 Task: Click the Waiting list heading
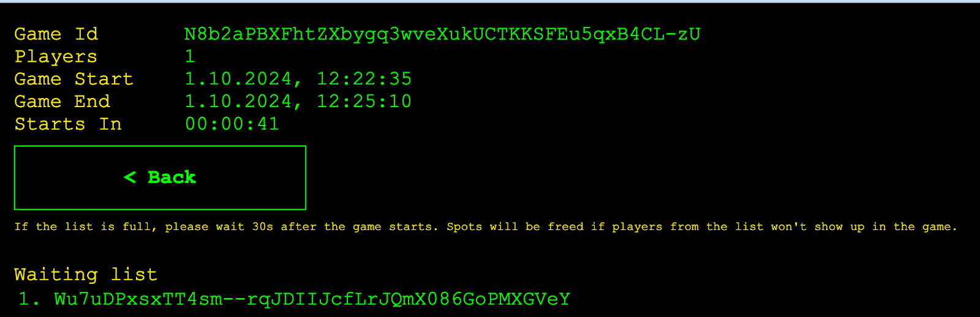click(x=86, y=275)
